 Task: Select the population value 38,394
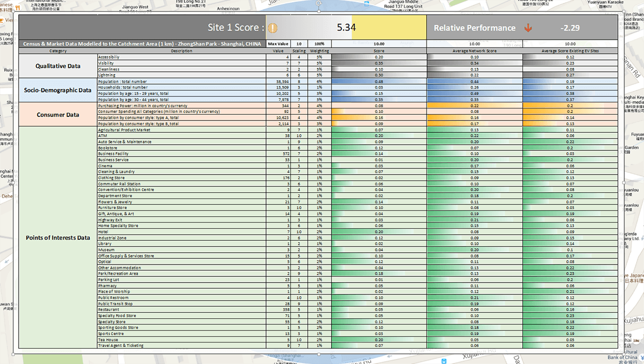(x=283, y=81)
